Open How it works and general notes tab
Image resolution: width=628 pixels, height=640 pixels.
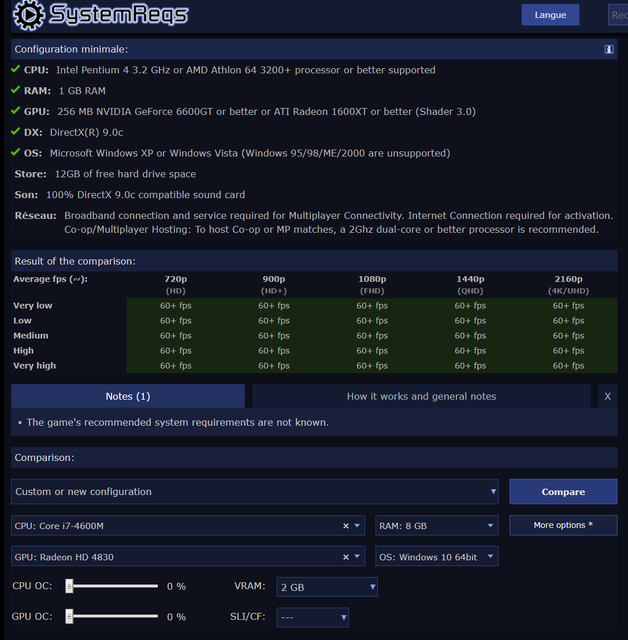click(421, 396)
